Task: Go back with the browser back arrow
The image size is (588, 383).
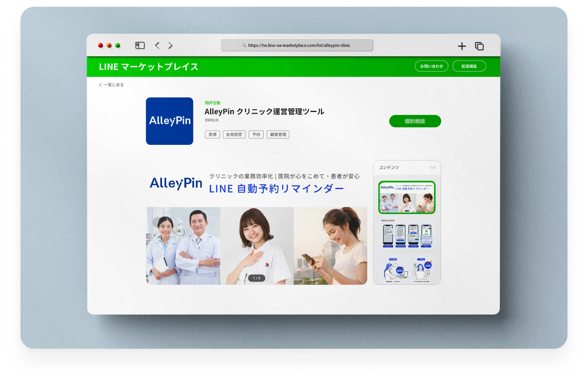Action: [x=157, y=45]
